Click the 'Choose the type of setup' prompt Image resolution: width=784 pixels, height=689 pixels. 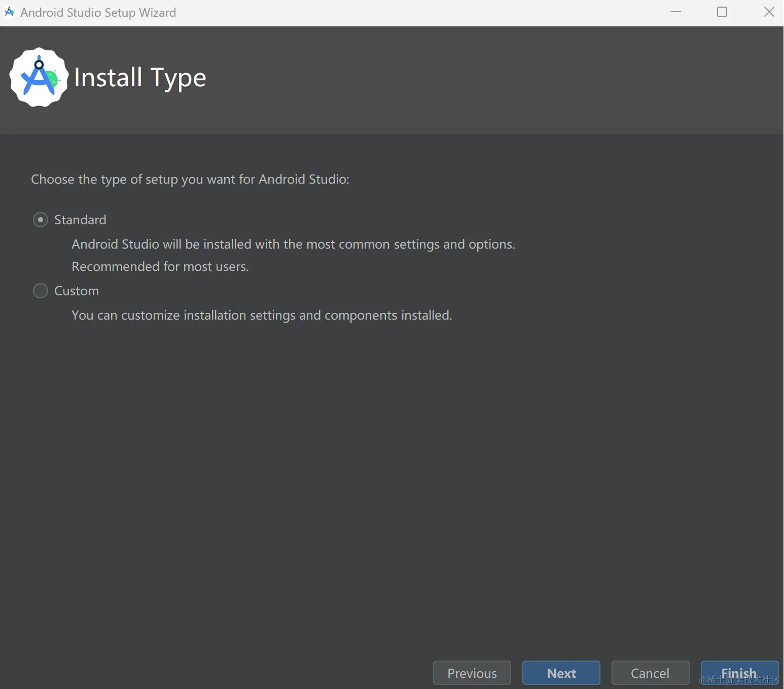[x=190, y=179]
